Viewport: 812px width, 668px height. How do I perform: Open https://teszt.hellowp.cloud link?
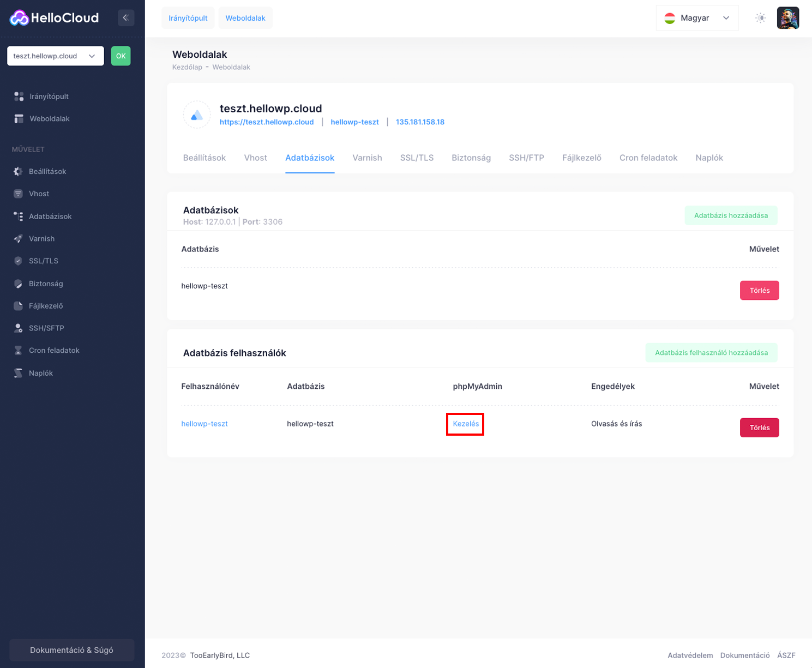(267, 122)
